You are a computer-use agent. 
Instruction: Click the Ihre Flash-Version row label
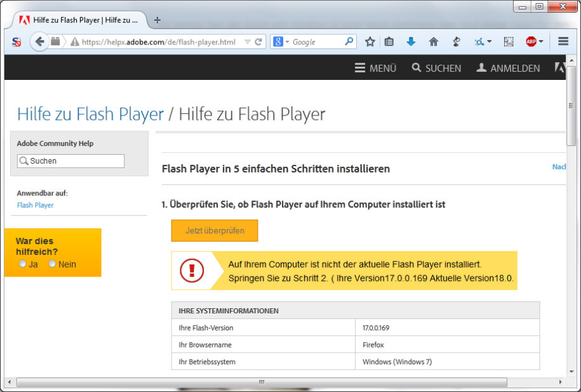pos(206,328)
